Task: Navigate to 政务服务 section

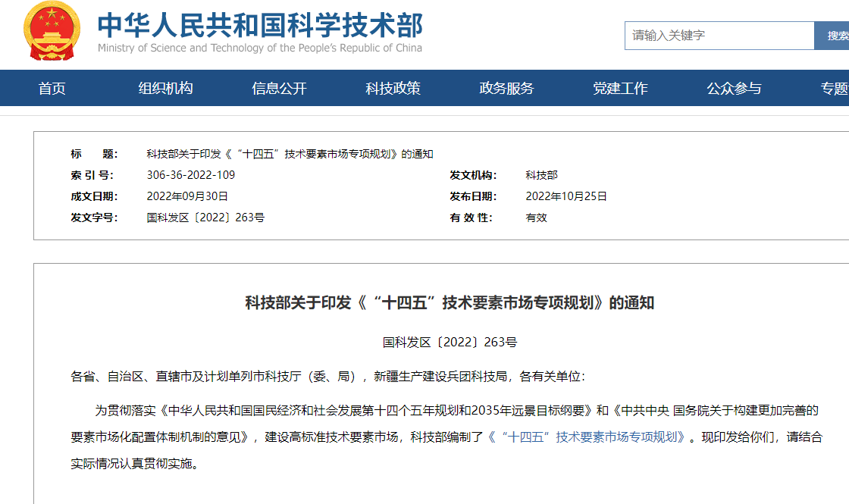Action: (506, 89)
